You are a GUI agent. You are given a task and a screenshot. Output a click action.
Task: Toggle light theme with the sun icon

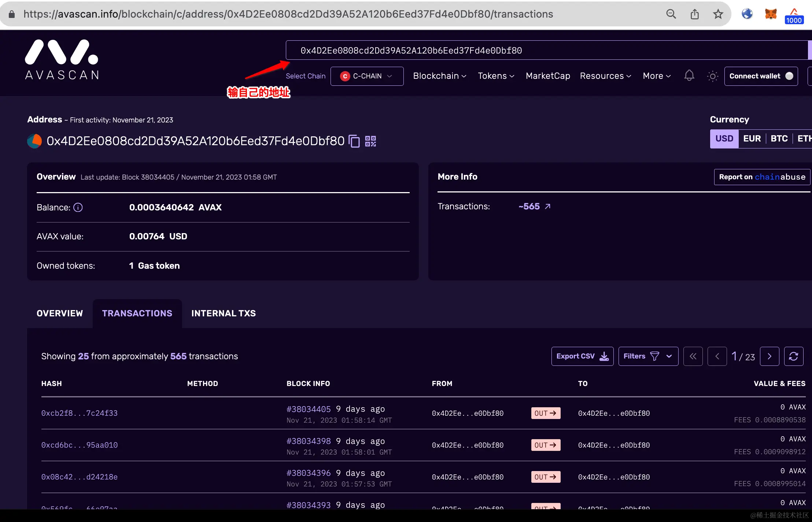[x=712, y=76]
